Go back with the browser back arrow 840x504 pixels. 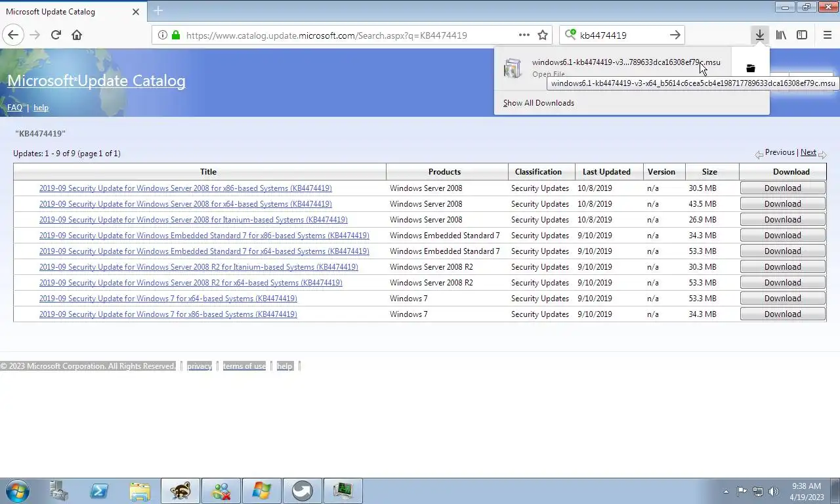13,35
